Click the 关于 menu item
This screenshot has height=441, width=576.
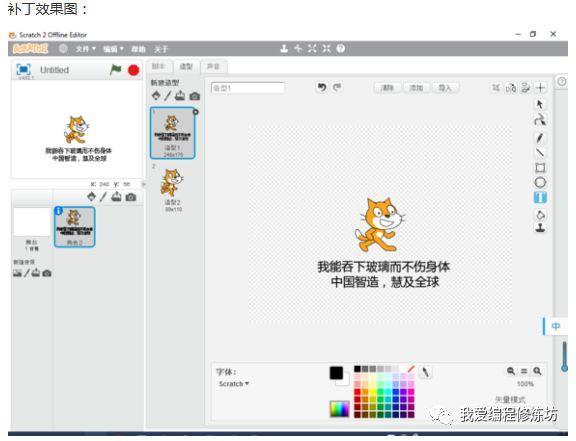pos(161,49)
